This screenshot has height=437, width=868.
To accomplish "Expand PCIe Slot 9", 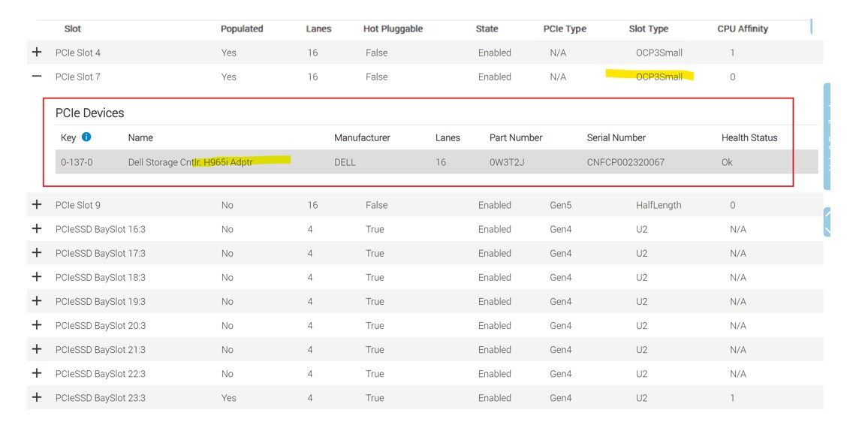I will [36, 204].
